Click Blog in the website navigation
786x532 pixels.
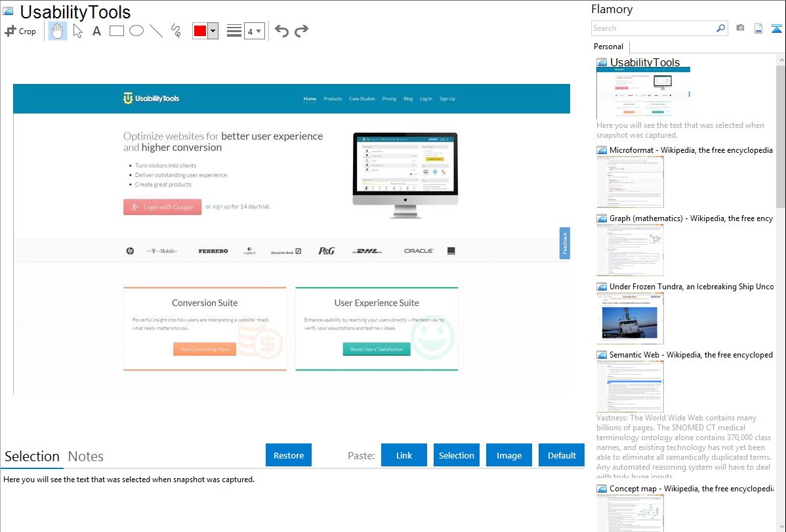point(408,99)
